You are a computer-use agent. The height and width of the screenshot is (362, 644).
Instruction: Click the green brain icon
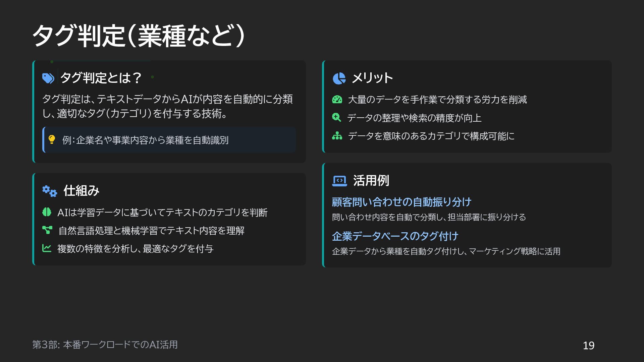click(47, 212)
